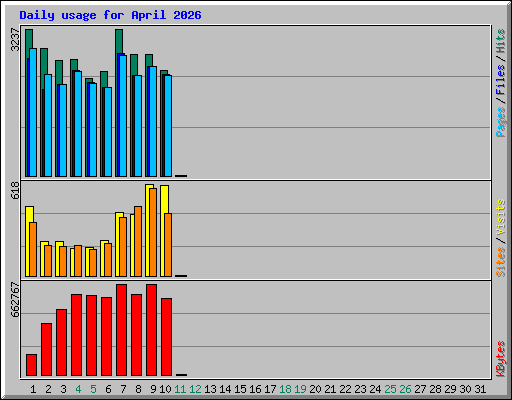
Task: Click day 7 on the x-axis
Action: [x=123, y=389]
